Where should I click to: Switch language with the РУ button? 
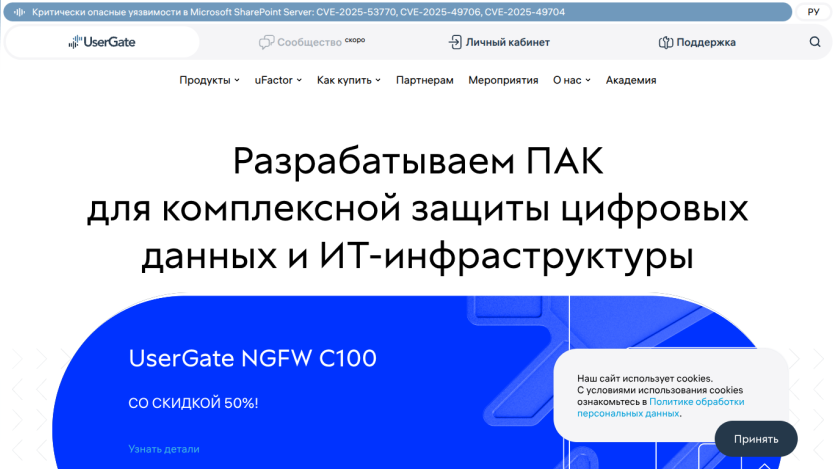tap(813, 12)
